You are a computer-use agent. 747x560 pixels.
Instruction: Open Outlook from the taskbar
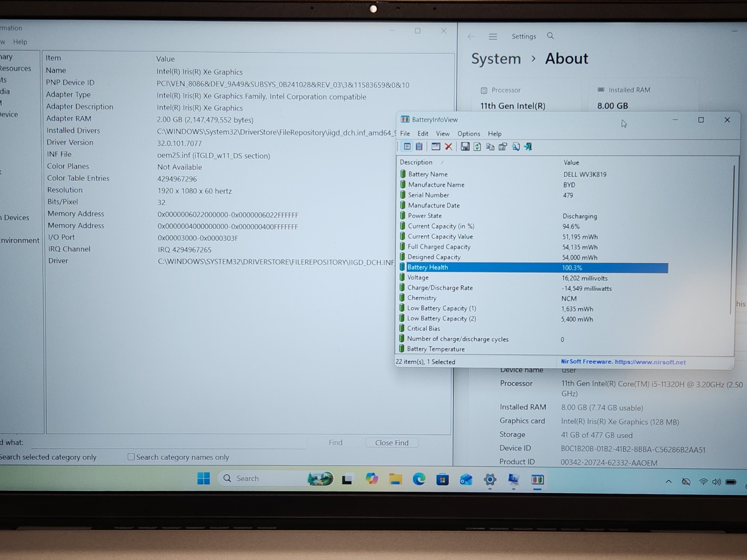(466, 479)
